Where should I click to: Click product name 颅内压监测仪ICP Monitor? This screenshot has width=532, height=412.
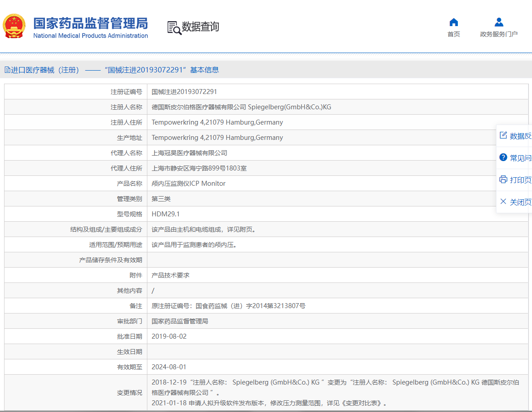(188, 184)
